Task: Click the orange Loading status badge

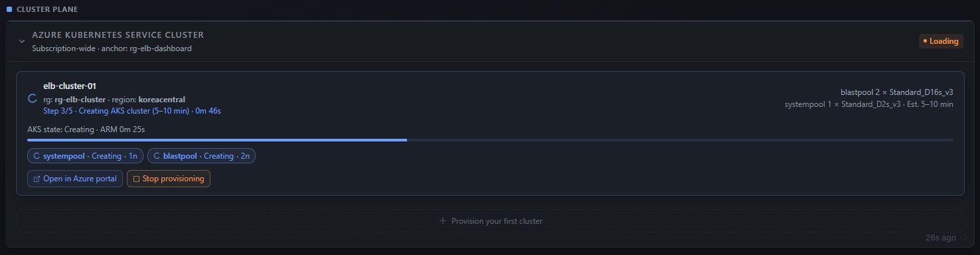Action: point(941,41)
